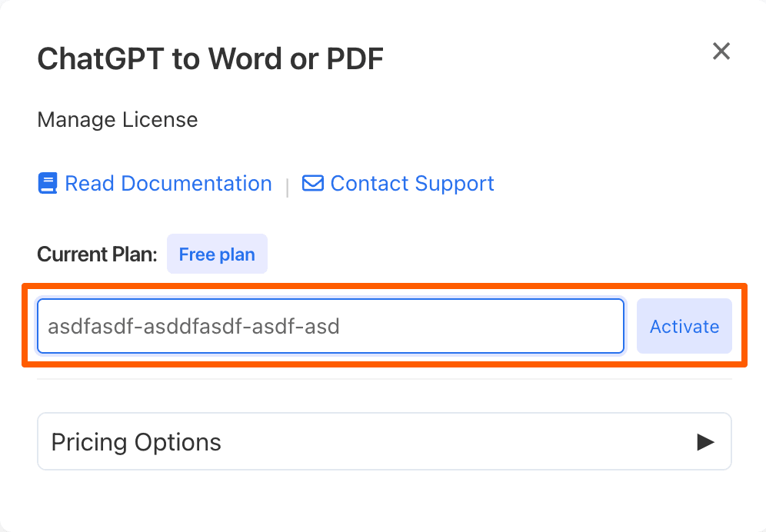Click the horizontal divider below the license field
766x532 pixels.
coord(385,378)
